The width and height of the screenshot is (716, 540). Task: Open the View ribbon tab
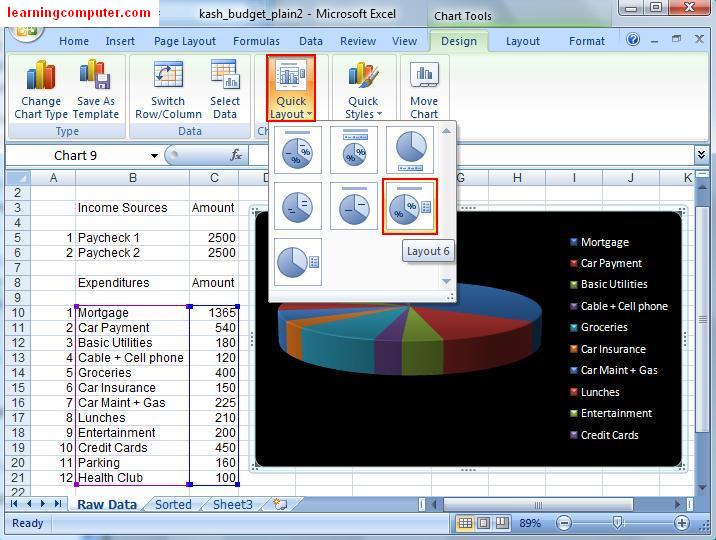click(404, 41)
